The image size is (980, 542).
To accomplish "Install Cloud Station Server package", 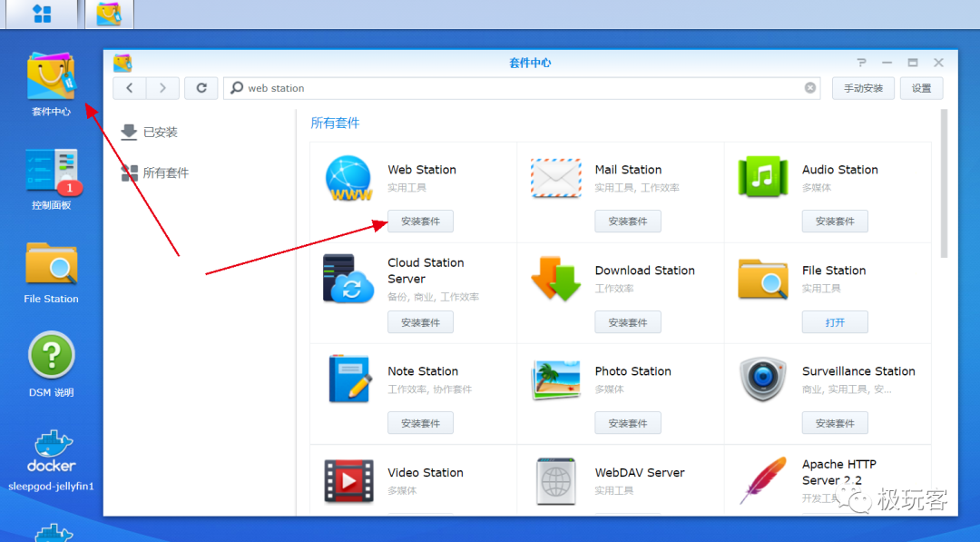I will (x=421, y=322).
